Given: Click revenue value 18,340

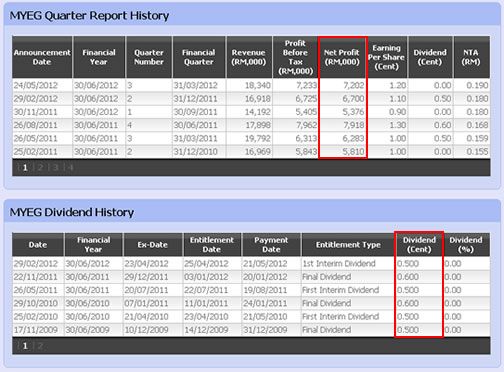Looking at the screenshot, I should click(x=258, y=85).
